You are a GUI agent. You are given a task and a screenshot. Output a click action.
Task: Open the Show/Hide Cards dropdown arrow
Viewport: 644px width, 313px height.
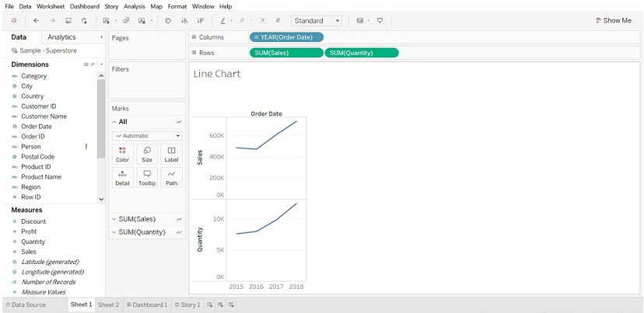coord(369,20)
